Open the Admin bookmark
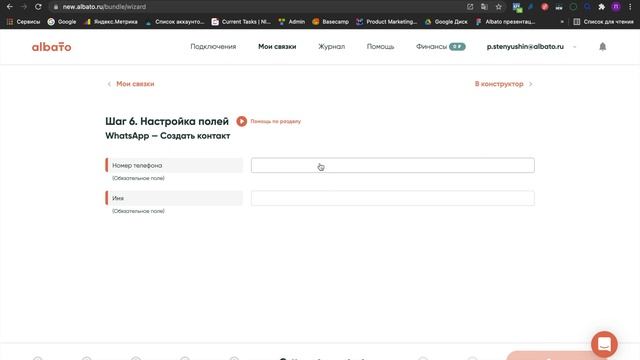640x360 pixels. pyautogui.click(x=291, y=22)
